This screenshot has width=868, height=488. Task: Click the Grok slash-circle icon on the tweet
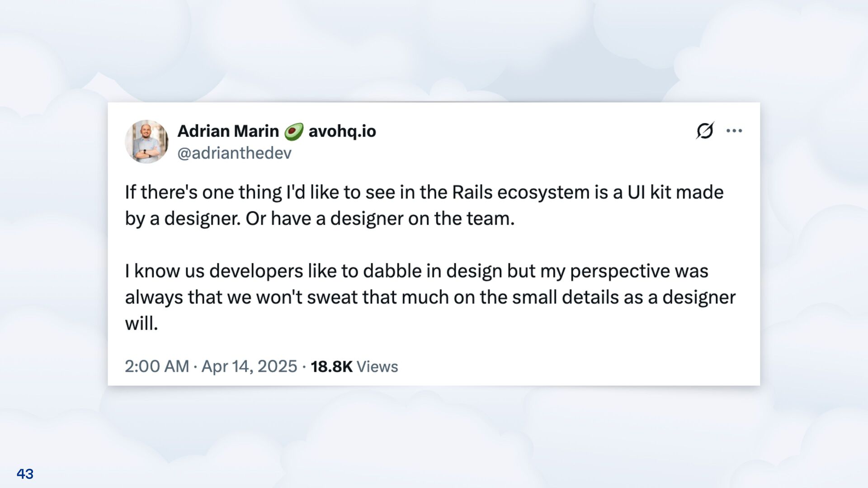click(705, 131)
